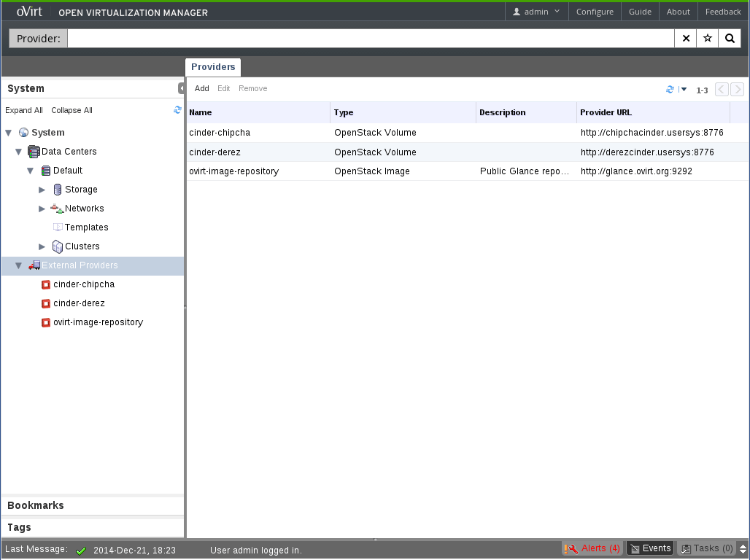Collapse the left System panel arrow

[181, 88]
